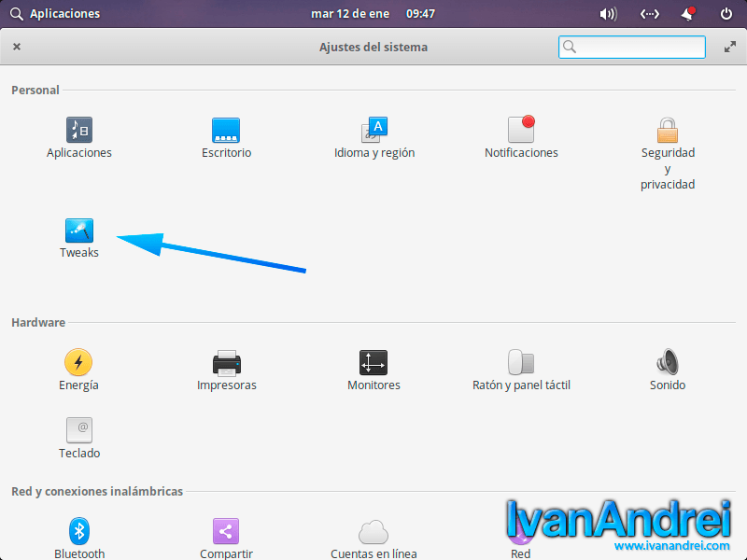Open the Sonido sound settings
The height and width of the screenshot is (560, 747).
pos(668,362)
